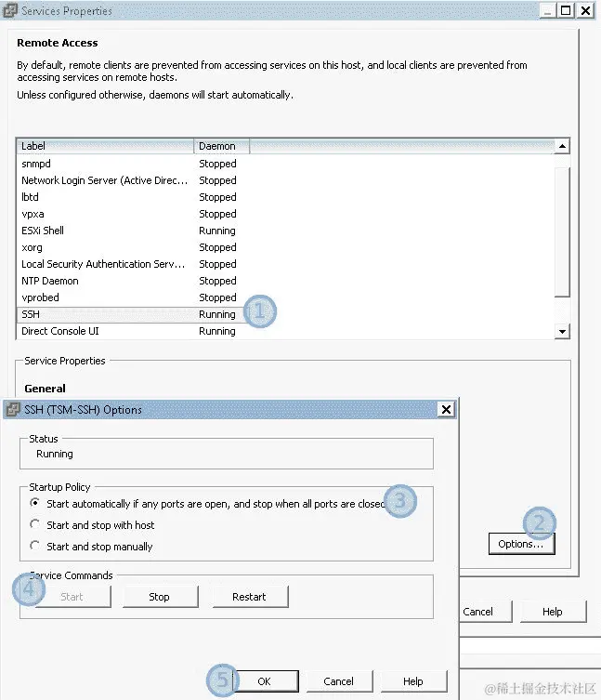This screenshot has height=700, width=601.
Task: Select the snmpd service row
Action: (285, 164)
